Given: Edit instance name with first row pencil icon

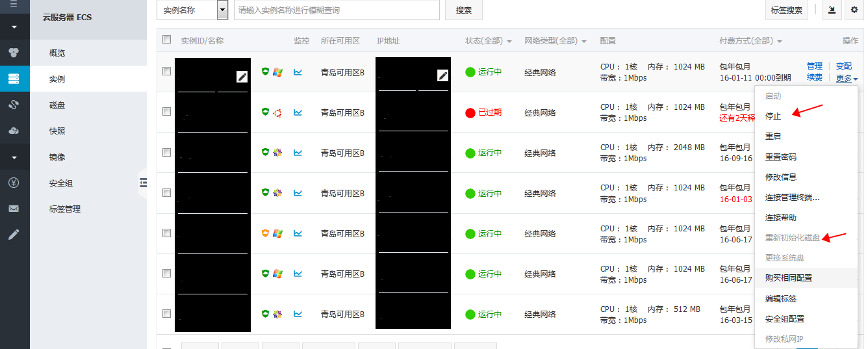Looking at the screenshot, I should click(242, 77).
